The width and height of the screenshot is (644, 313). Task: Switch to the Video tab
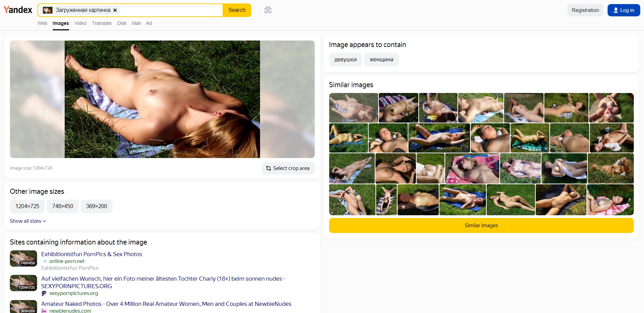pos(80,23)
